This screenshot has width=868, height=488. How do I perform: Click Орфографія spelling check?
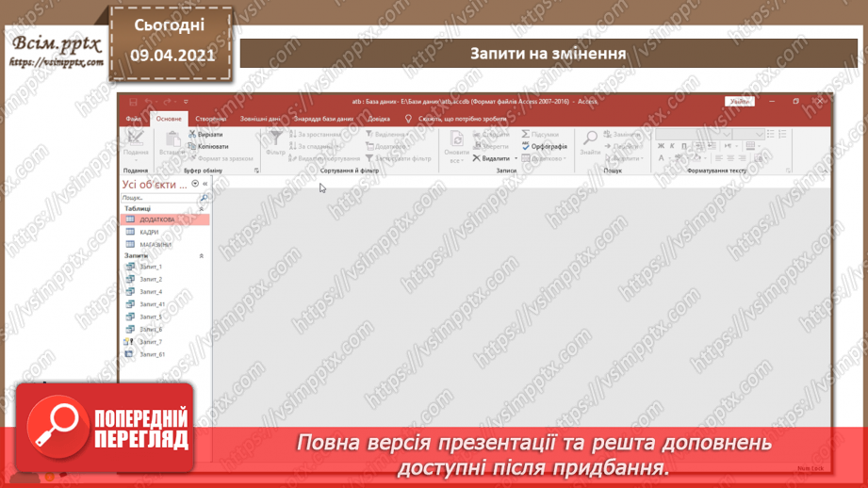click(x=545, y=147)
